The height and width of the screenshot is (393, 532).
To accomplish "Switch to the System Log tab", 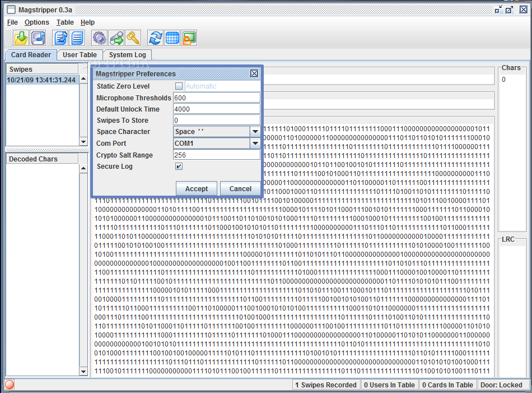I will click(127, 55).
